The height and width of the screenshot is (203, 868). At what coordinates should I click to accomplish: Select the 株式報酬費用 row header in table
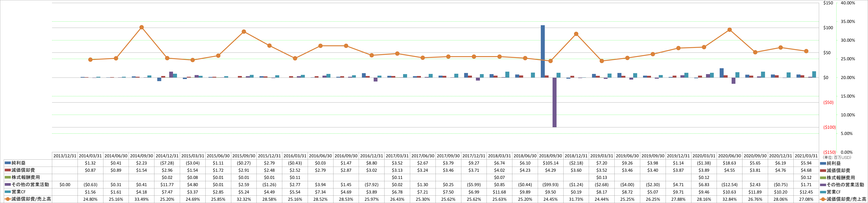pyautogui.click(x=28, y=177)
